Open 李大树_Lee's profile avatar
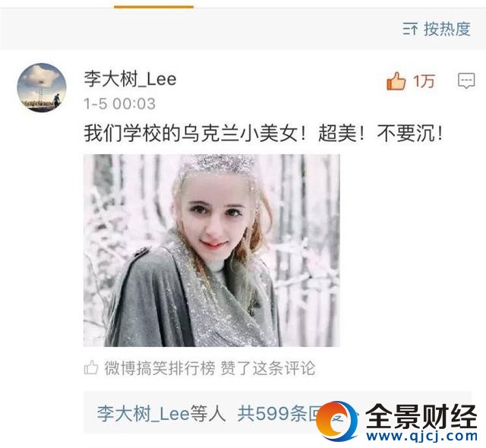The height and width of the screenshot is (448, 486). tap(42, 87)
